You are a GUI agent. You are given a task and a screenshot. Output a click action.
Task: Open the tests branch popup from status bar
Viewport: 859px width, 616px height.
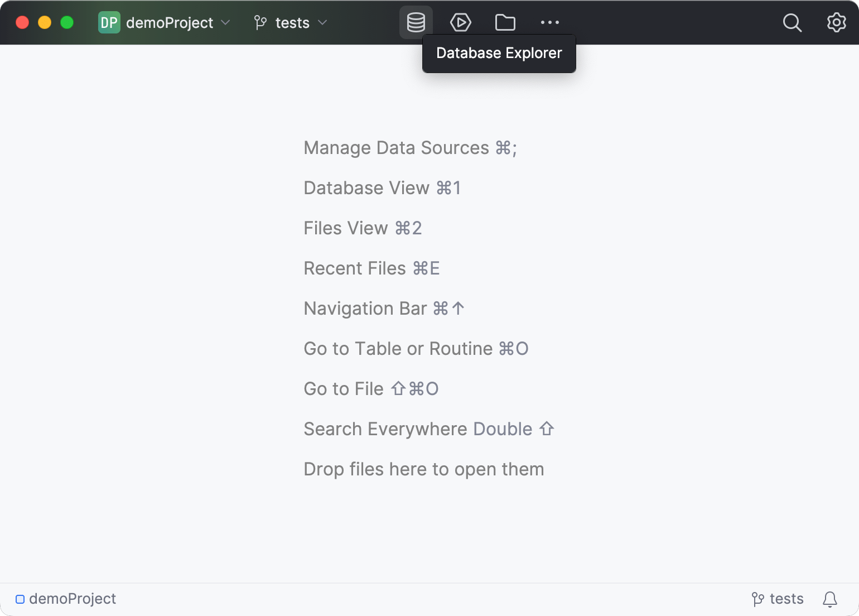pos(777,599)
